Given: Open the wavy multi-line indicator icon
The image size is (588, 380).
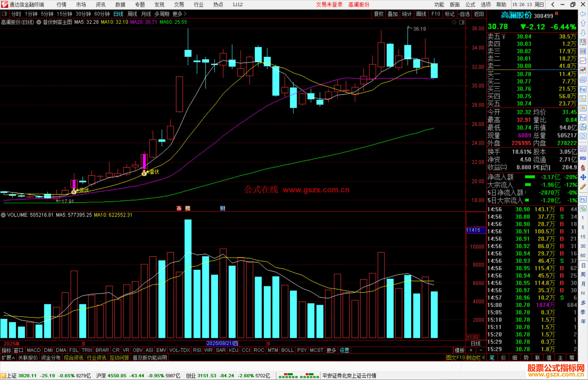Looking at the screenshot, I should [x=583, y=149].
